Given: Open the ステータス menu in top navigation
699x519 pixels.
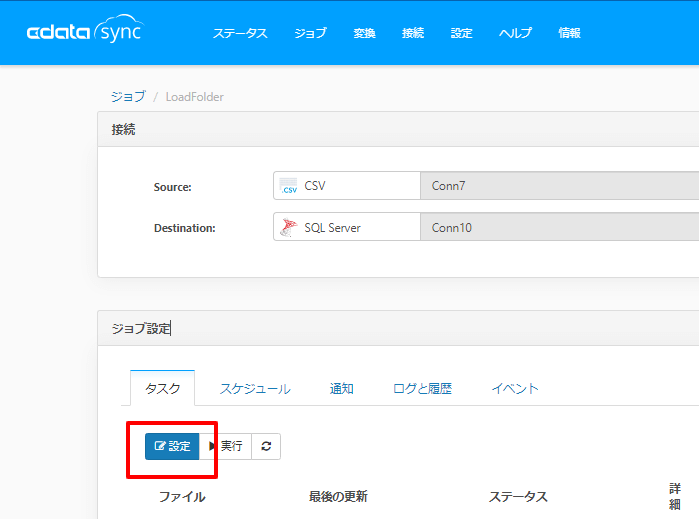Looking at the screenshot, I should (240, 33).
